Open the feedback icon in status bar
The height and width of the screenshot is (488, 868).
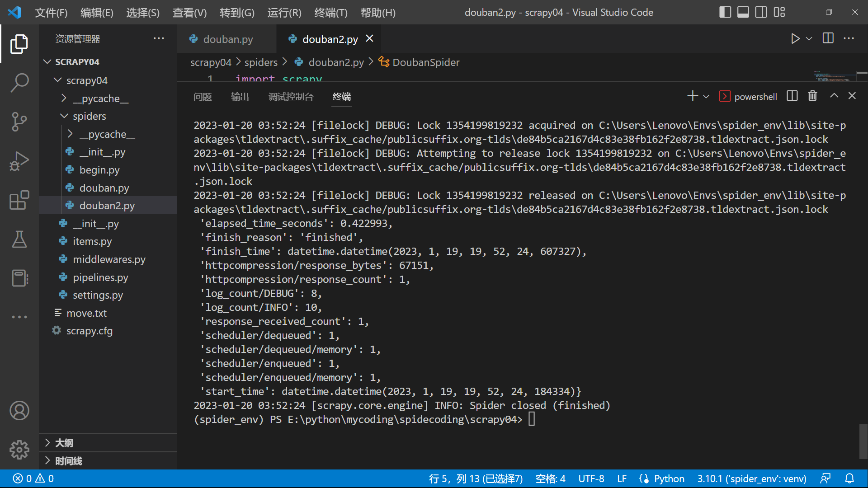(825, 479)
